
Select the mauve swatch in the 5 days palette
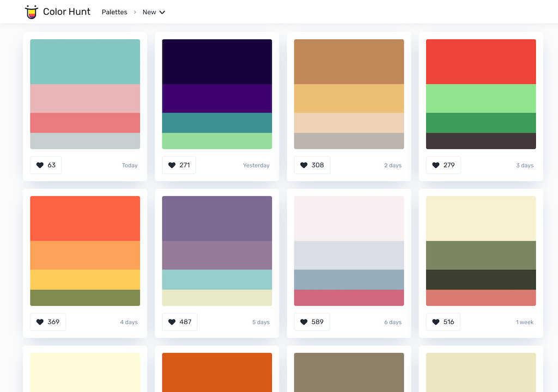[x=217, y=255]
